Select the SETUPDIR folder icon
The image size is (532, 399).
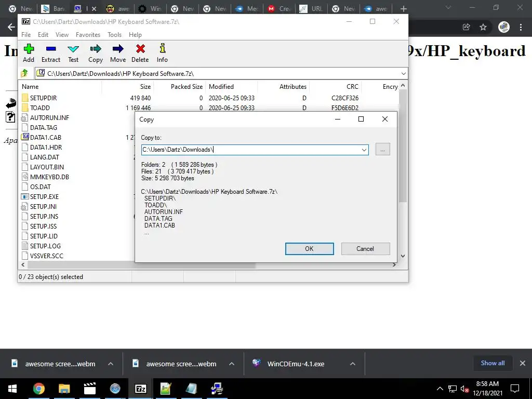(x=25, y=98)
